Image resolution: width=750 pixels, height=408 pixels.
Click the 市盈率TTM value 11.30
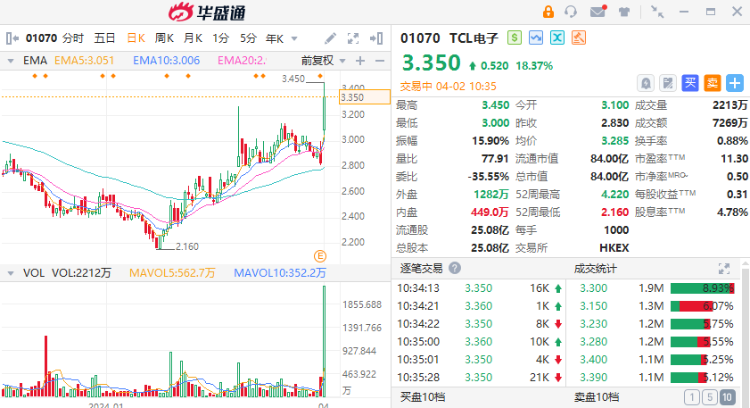(x=735, y=159)
